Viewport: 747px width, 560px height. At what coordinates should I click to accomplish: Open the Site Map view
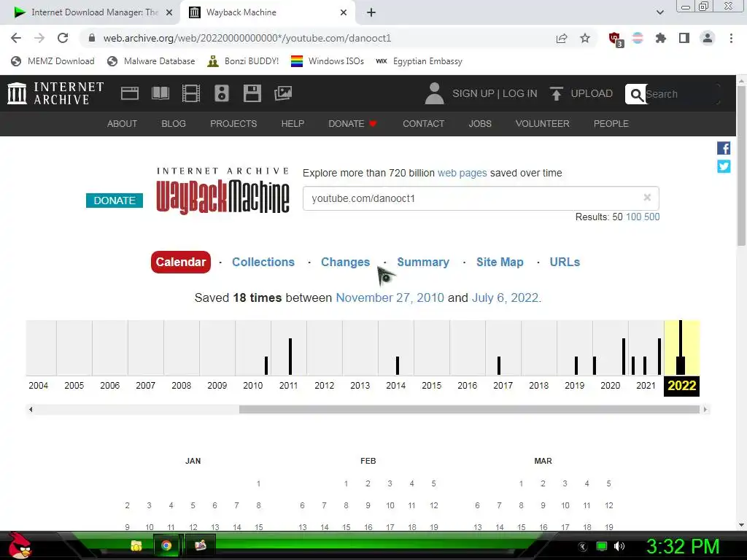tap(500, 262)
